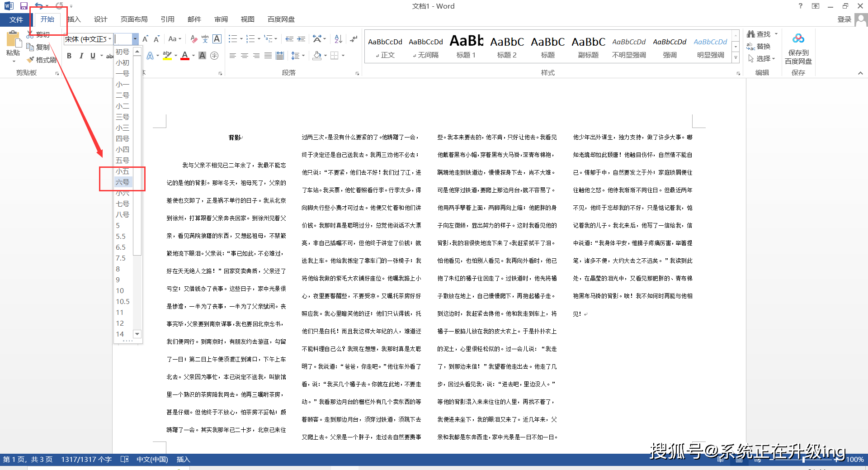
Task: Click the undo arrow in title bar
Action: coord(39,6)
